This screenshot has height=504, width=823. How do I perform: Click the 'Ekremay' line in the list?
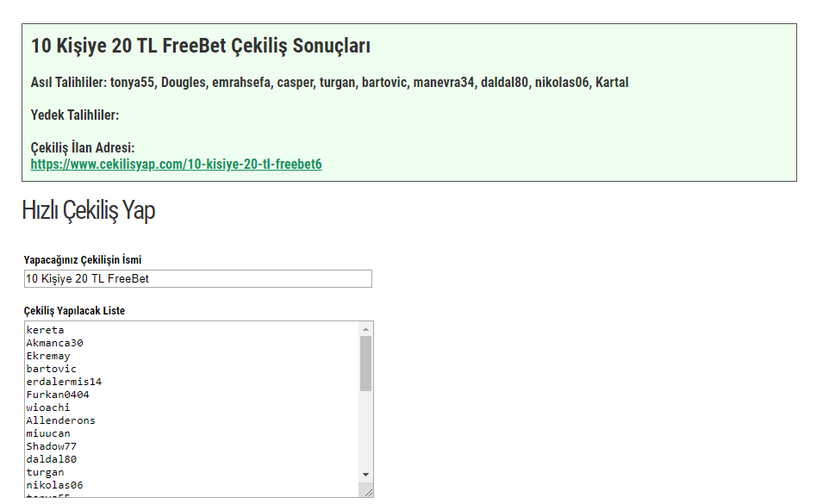48,356
